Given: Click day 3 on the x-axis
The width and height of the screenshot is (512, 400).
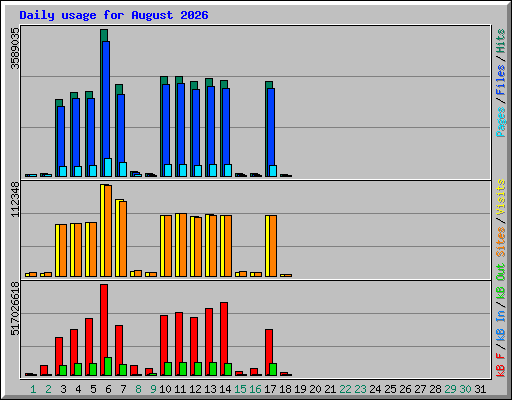Looking at the screenshot, I should 63,389.
